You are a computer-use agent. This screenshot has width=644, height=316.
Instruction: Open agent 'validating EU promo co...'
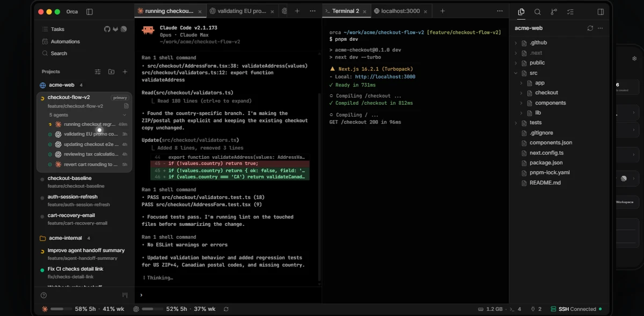88,134
